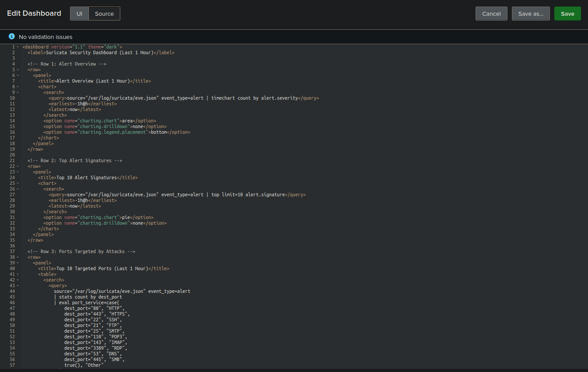The image size is (588, 372).
Task: Click the closing </row> tag on line 19
Action: tap(35, 149)
